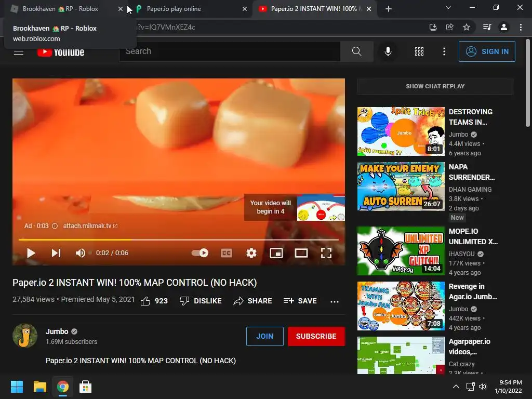Image resolution: width=532 pixels, height=399 pixels.
Task: Open a new browser tab
Action: click(x=389, y=9)
